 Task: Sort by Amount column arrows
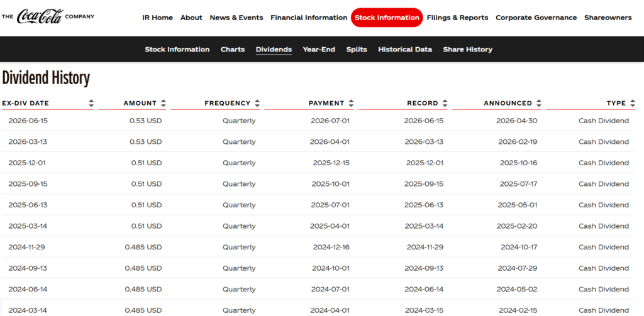[164, 104]
